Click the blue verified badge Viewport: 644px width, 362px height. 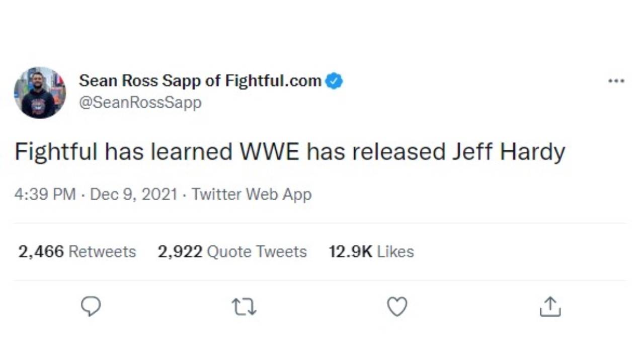[334, 81]
